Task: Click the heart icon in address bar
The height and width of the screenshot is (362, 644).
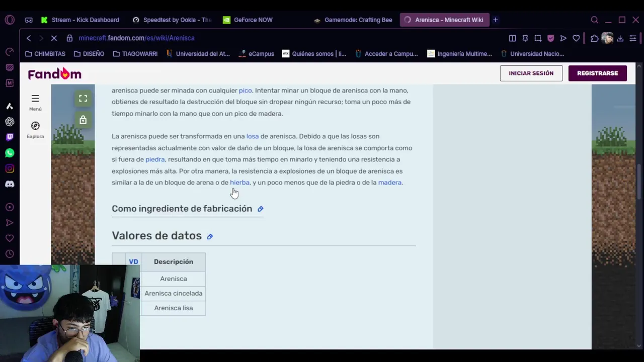Action: [576, 38]
